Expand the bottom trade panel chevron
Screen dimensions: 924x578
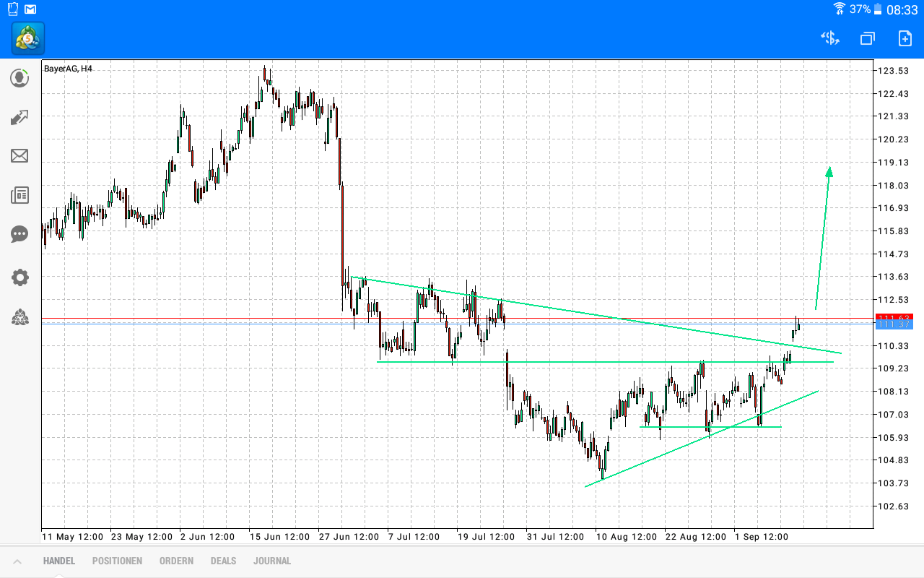17,561
